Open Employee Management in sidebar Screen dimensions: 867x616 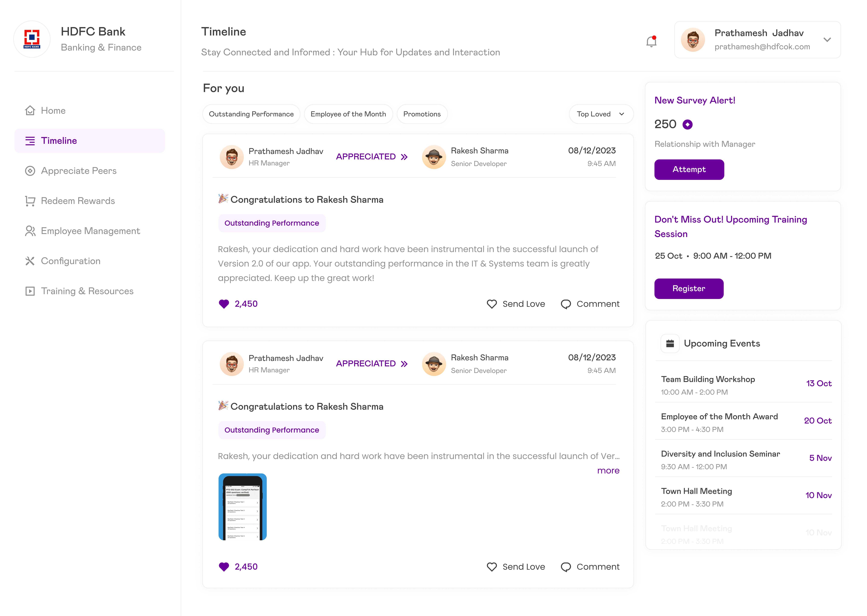click(x=90, y=231)
